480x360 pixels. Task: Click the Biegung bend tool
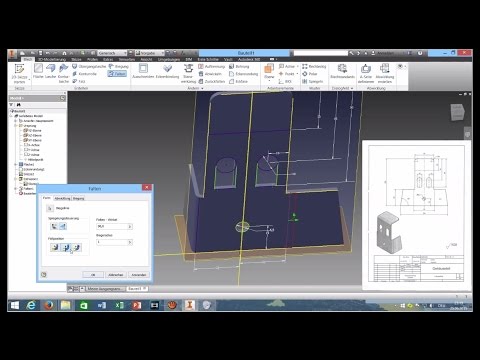(x=119, y=67)
